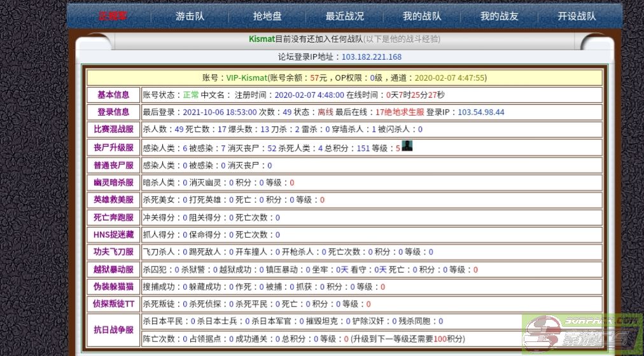Click the 幽灵暗杀服 row header
The width and height of the screenshot is (644, 356).
113,182
